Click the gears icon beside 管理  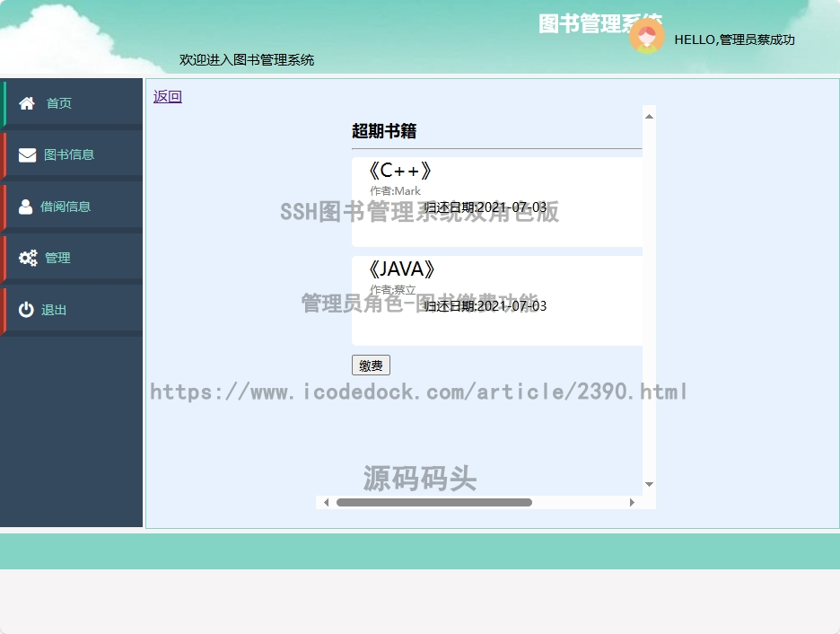coord(28,258)
